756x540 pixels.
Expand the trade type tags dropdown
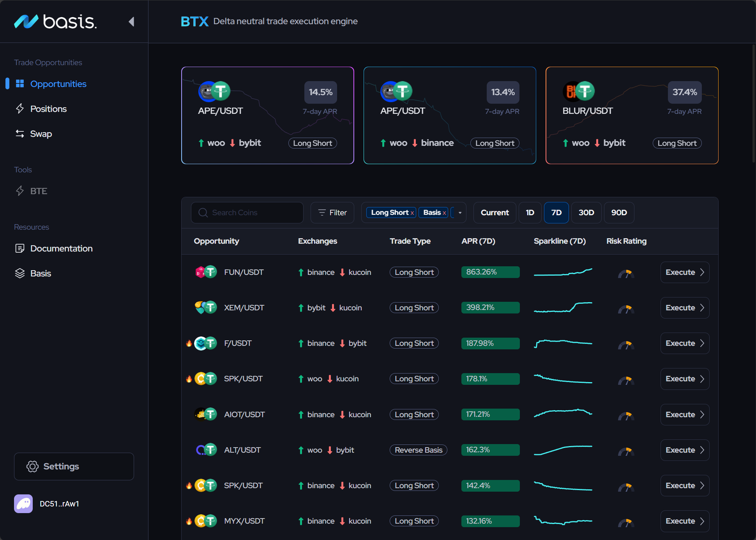pyautogui.click(x=460, y=213)
